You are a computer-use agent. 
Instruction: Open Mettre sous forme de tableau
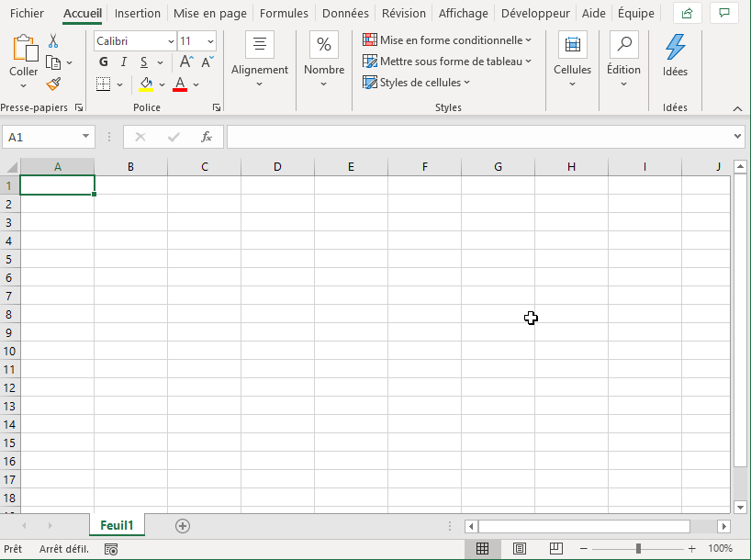click(447, 62)
